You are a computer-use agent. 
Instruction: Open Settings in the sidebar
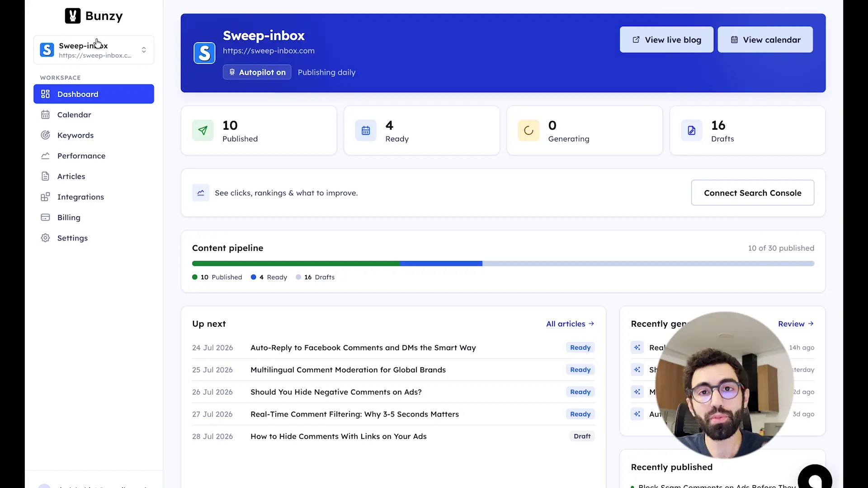pyautogui.click(x=94, y=238)
